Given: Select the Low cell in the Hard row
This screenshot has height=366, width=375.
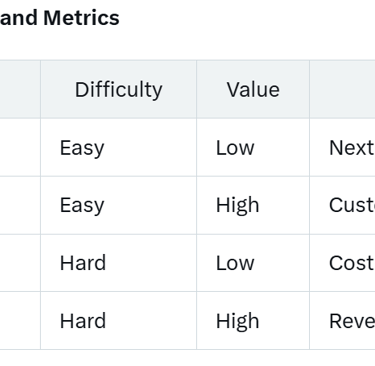Looking at the screenshot, I should (x=253, y=263).
